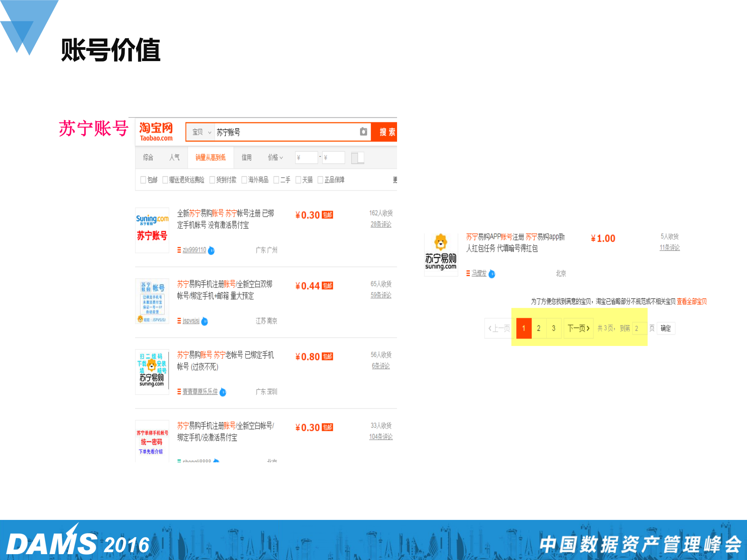Expand the 更多 filter options
The height and width of the screenshot is (560, 747).
[394, 180]
